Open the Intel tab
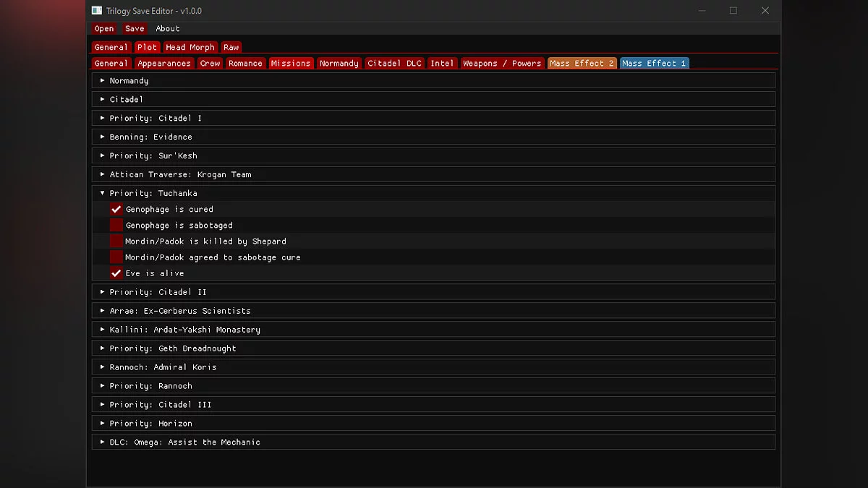868x488 pixels. (x=442, y=63)
